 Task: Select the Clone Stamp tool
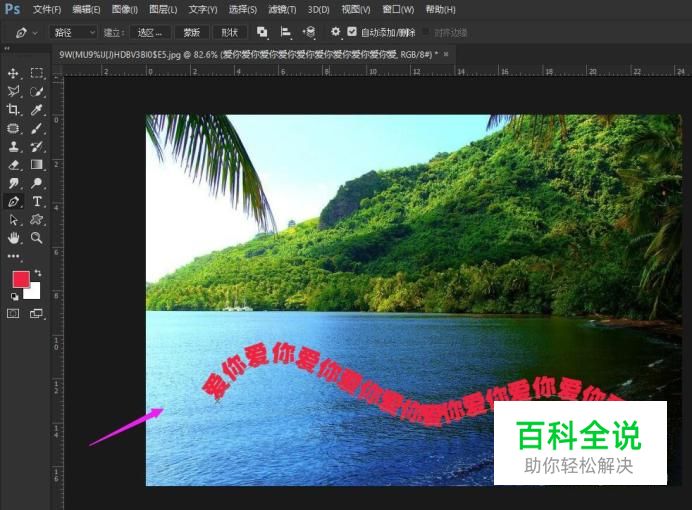click(13, 146)
